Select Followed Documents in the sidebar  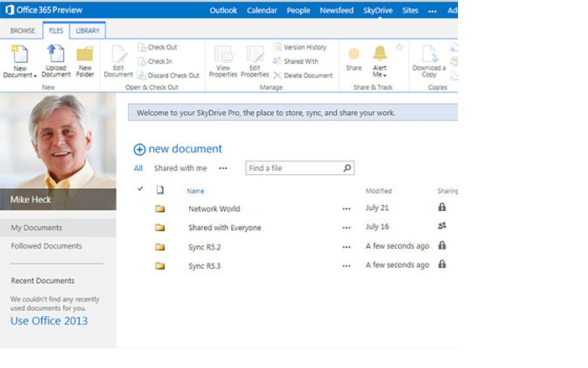pyautogui.click(x=46, y=246)
